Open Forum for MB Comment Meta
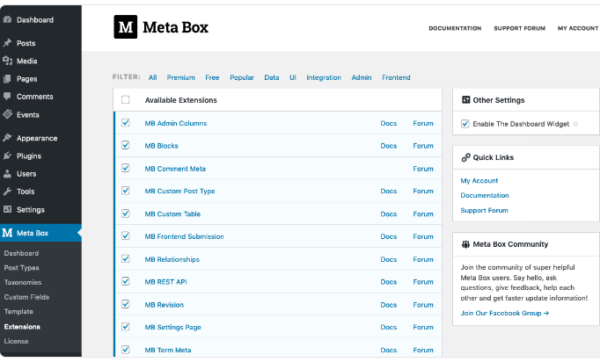The width and height of the screenshot is (600, 362). [423, 169]
